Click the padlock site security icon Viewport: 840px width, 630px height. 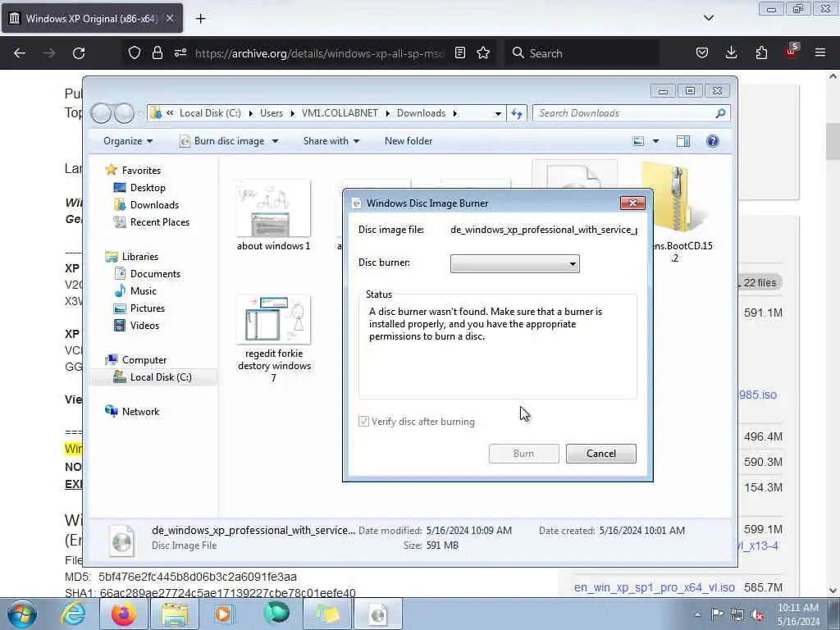[157, 53]
